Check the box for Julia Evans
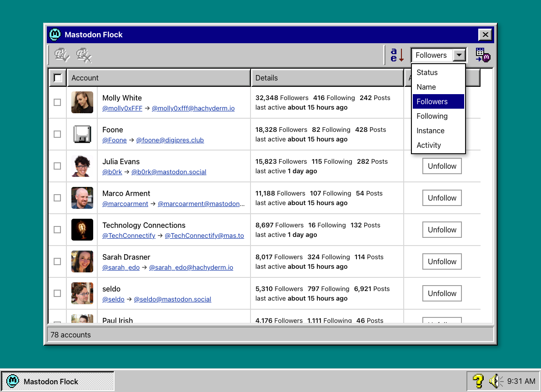This screenshot has height=392, width=541. tap(57, 166)
